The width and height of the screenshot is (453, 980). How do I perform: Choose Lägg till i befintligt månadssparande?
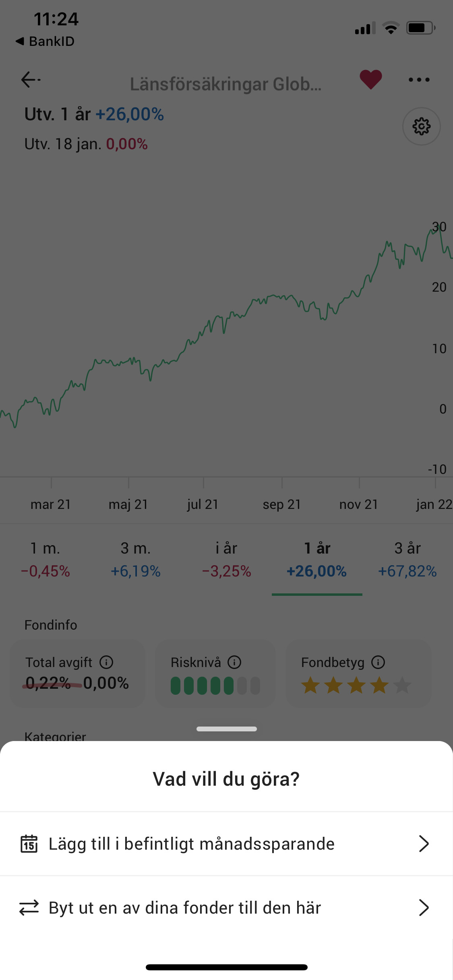tap(191, 844)
